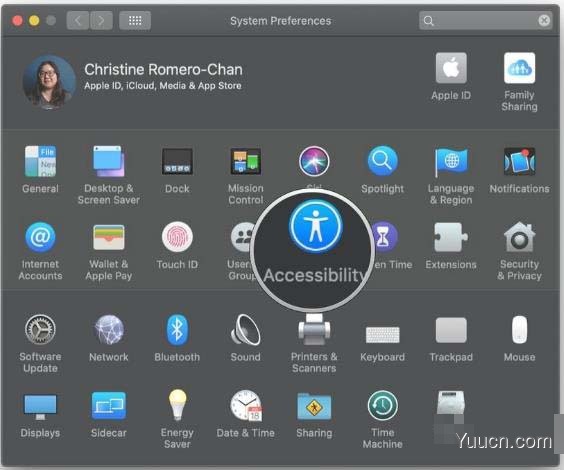Click the Christine Romero-Chan name
This screenshot has height=470, width=564.
tap(163, 69)
